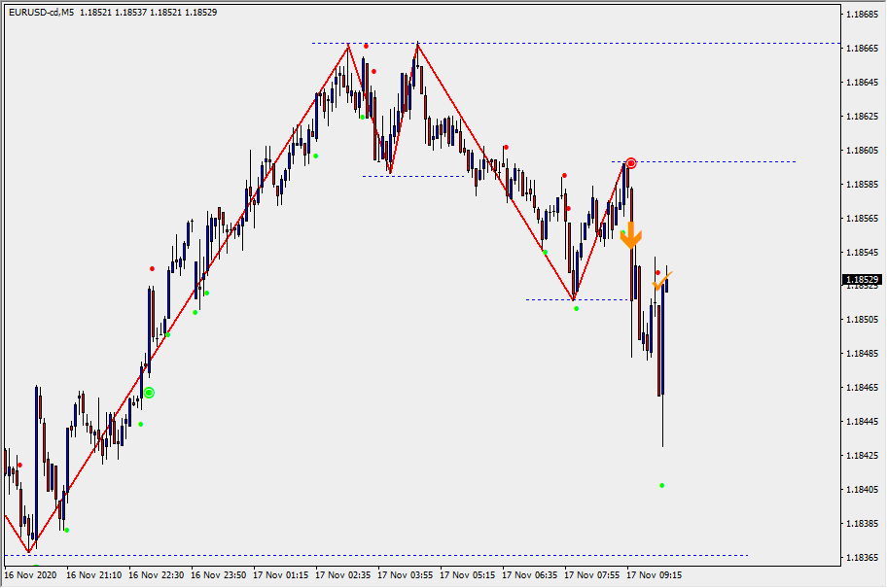Click the 17 Nov 03:55 time label

[405, 575]
